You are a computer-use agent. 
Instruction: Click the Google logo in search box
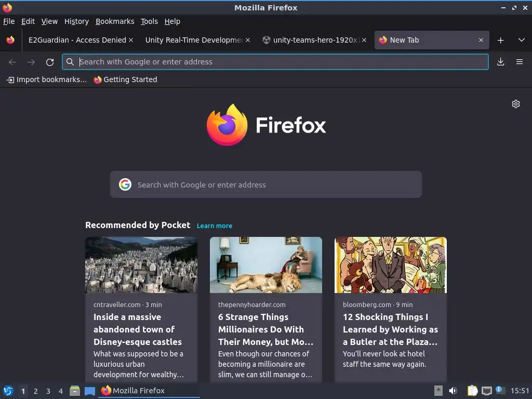tap(125, 184)
